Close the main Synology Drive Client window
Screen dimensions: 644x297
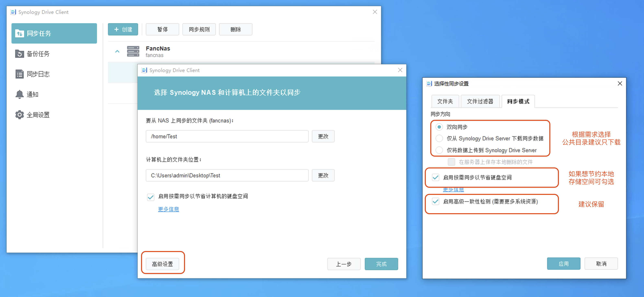coord(375,12)
